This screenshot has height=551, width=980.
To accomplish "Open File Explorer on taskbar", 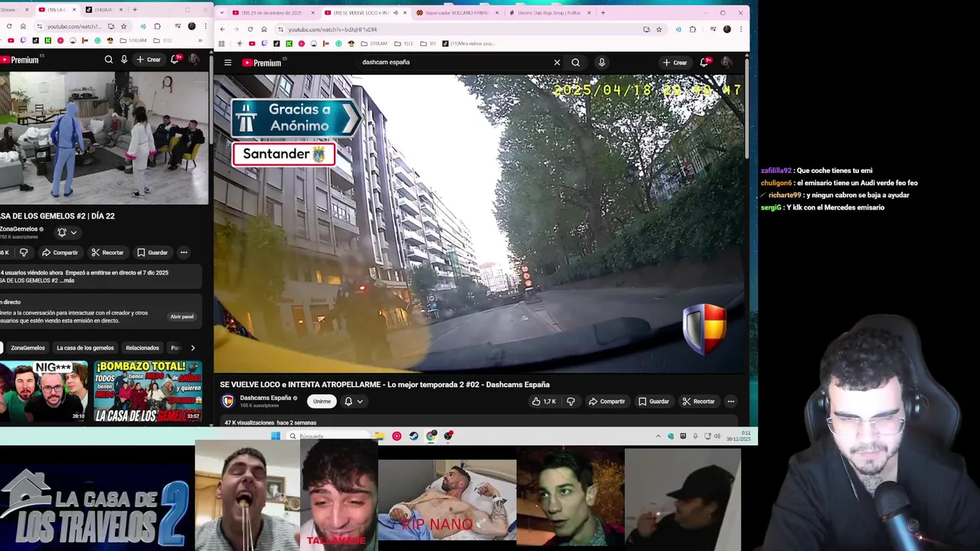I will coord(379,436).
